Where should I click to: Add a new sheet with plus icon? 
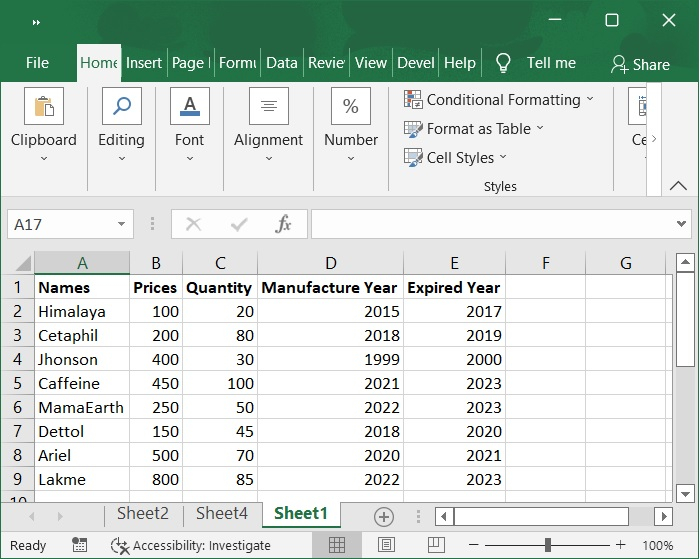tap(383, 516)
